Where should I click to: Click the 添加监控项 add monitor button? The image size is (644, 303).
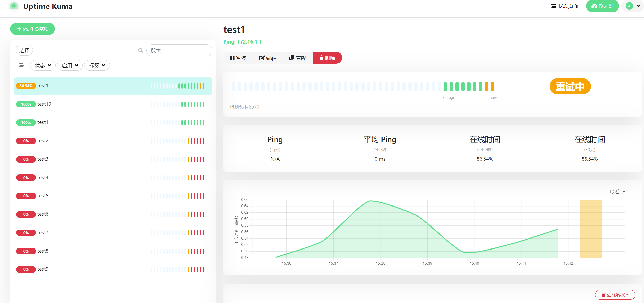tap(32, 29)
